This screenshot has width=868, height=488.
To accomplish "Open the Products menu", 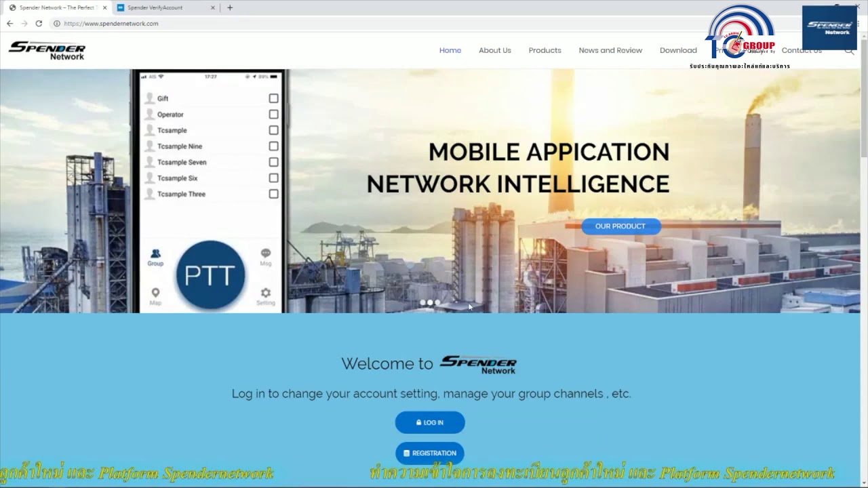I will [545, 50].
